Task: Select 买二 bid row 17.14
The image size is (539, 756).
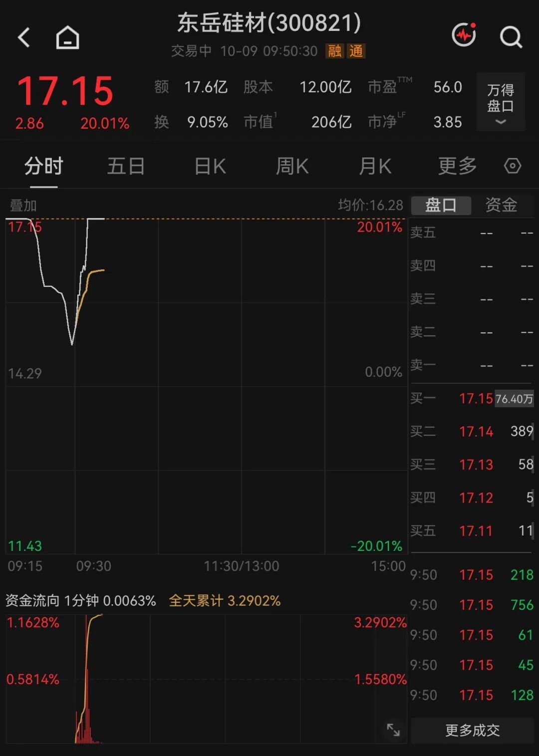Action: tap(472, 431)
